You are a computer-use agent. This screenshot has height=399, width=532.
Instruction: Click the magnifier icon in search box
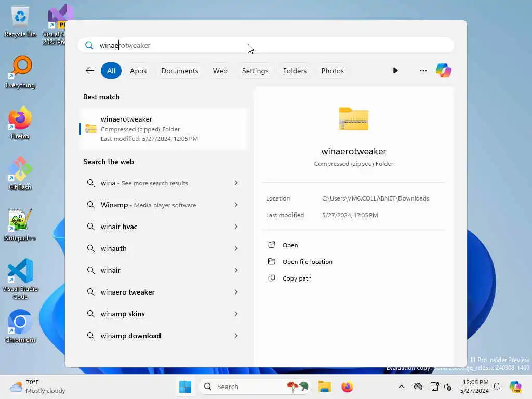click(x=89, y=45)
